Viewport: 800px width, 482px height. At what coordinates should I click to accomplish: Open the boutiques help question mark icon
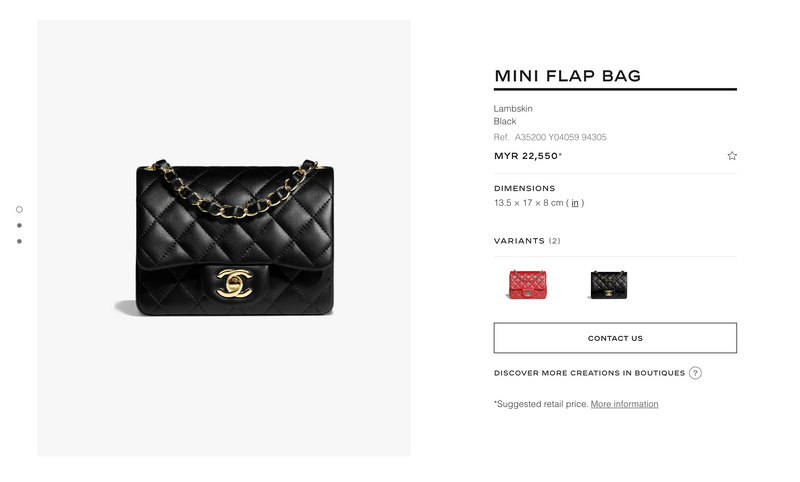click(695, 373)
